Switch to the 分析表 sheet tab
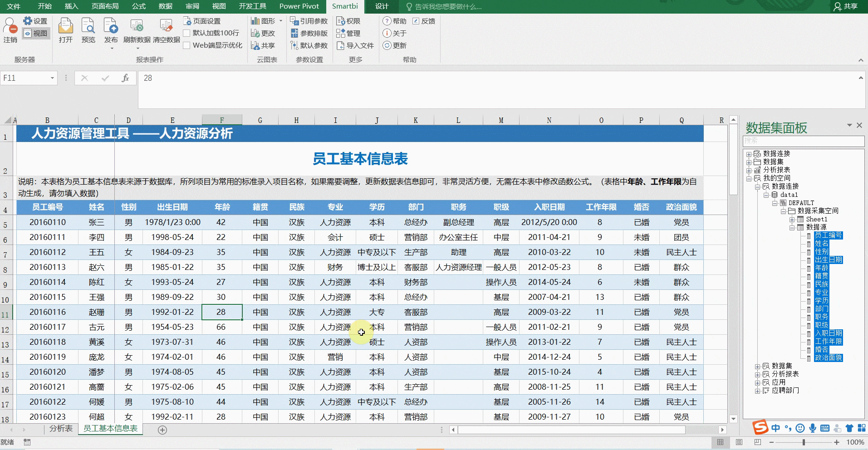 61,429
